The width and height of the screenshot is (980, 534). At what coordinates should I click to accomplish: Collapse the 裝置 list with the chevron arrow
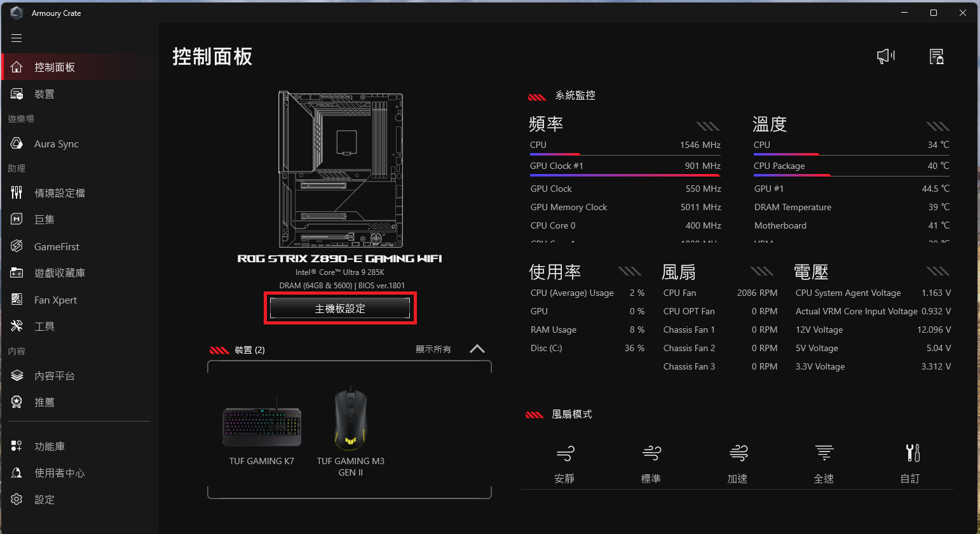(477, 349)
